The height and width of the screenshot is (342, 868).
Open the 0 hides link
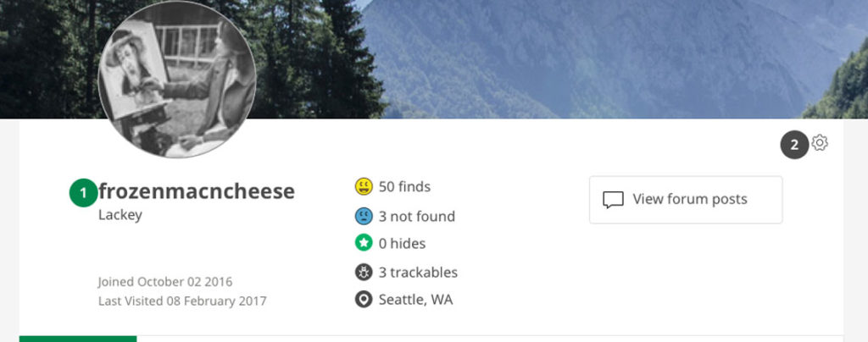point(402,243)
